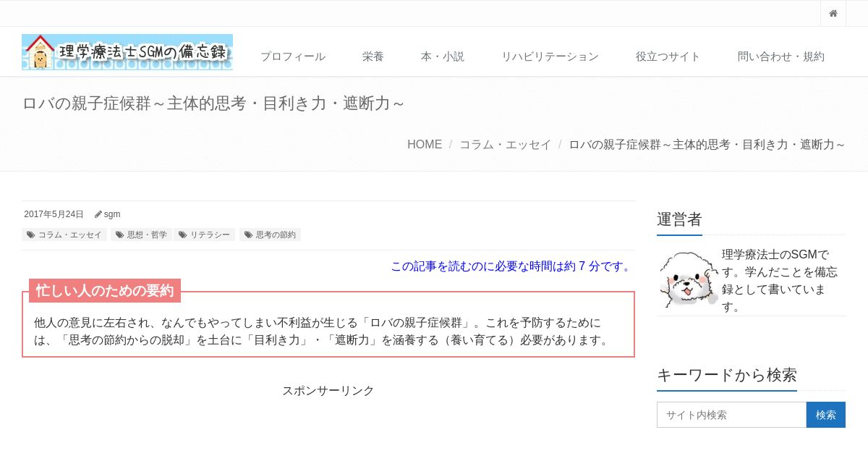
Task: Click the 運営者 sidebar heading
Action: pyautogui.click(x=679, y=219)
